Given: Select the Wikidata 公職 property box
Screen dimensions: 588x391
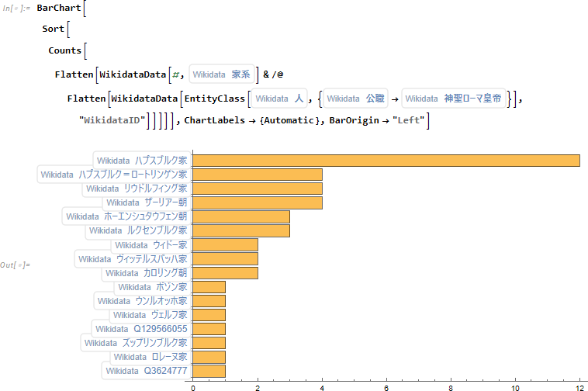Looking at the screenshot, I should (x=355, y=99).
